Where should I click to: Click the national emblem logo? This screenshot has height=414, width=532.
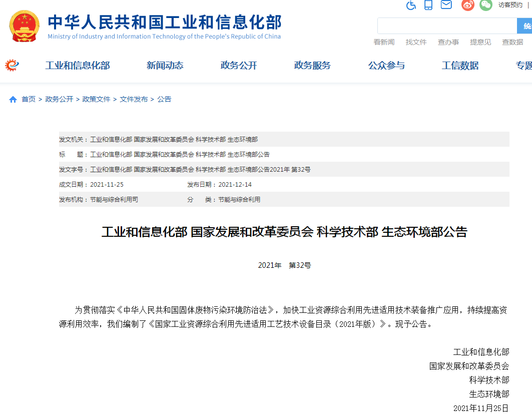pos(24,26)
